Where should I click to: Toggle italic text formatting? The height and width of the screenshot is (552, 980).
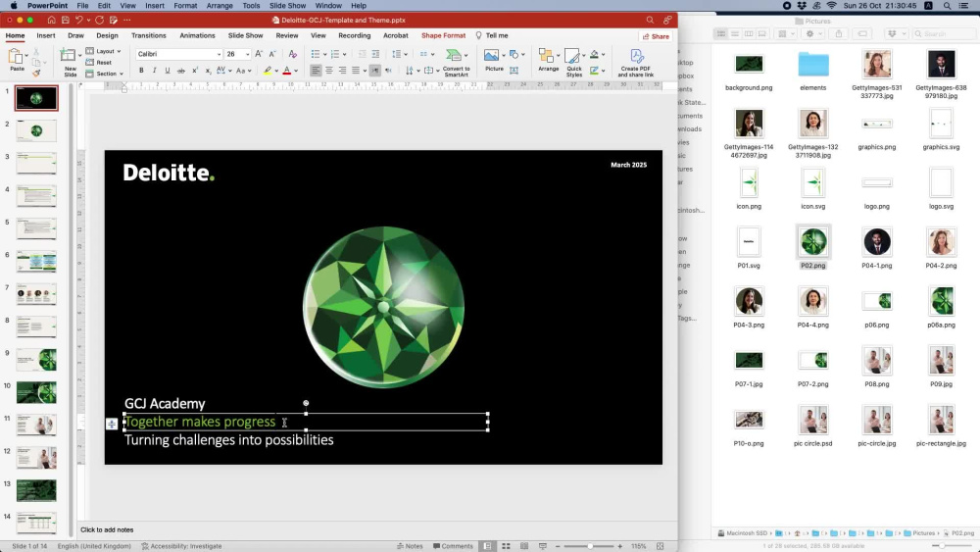click(x=155, y=71)
